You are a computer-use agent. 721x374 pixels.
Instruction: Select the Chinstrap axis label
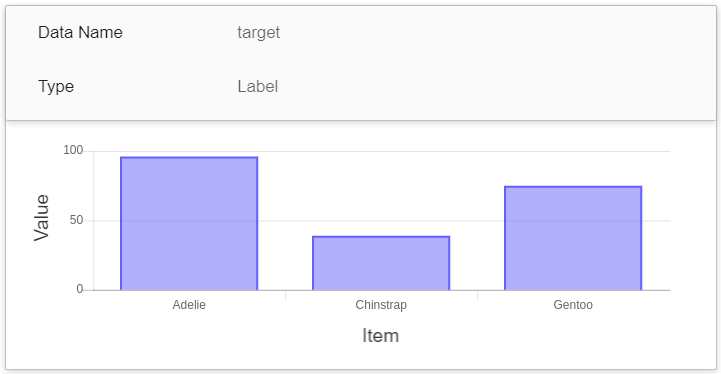coord(381,305)
